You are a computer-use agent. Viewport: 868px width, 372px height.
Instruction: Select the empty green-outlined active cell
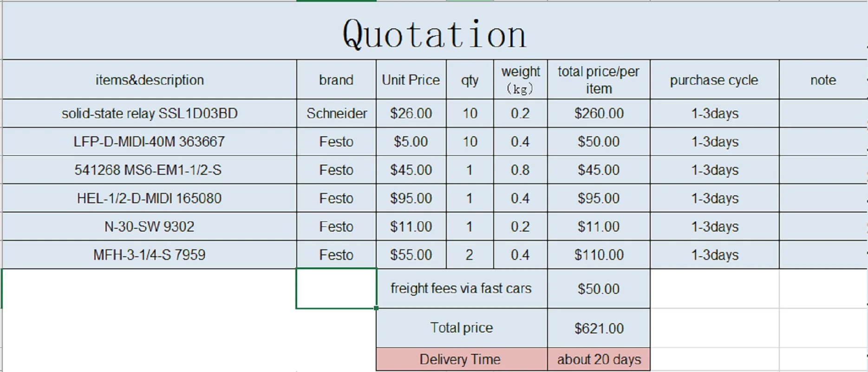pyautogui.click(x=336, y=288)
